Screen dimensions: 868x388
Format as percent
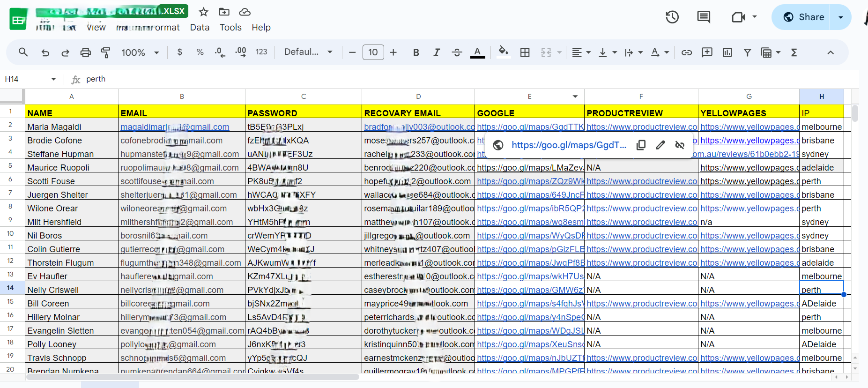(x=200, y=52)
